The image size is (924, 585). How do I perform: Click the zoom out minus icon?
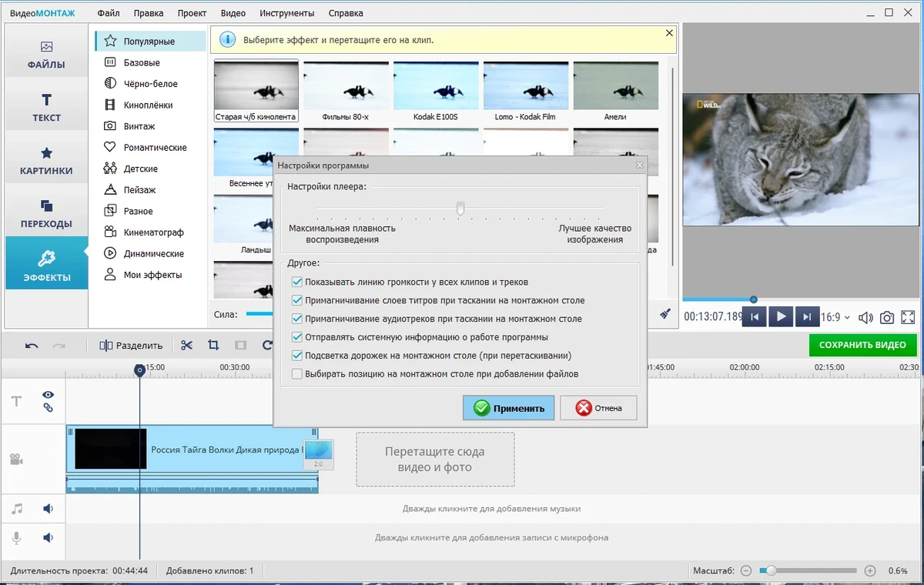pos(745,571)
